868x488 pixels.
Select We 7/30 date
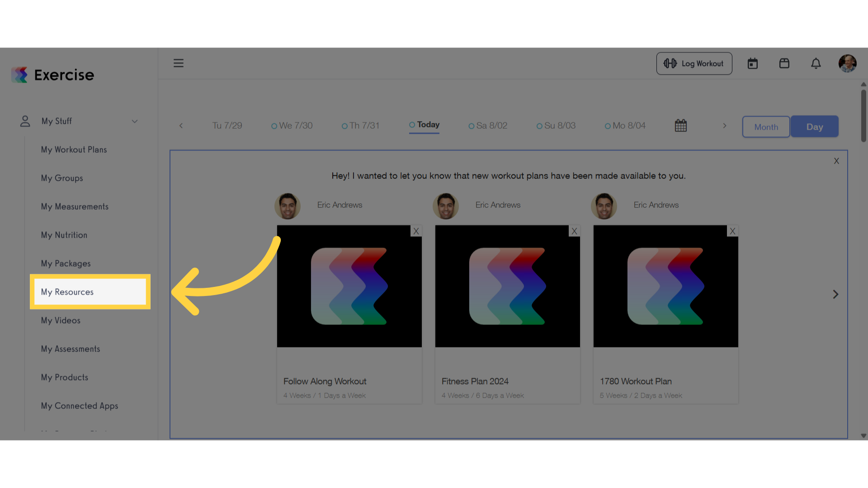292,126
